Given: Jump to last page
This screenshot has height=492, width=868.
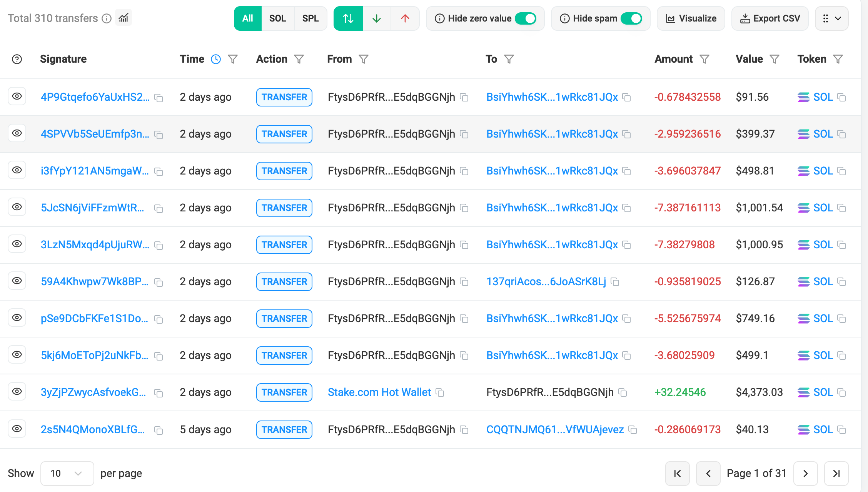Looking at the screenshot, I should 836,473.
